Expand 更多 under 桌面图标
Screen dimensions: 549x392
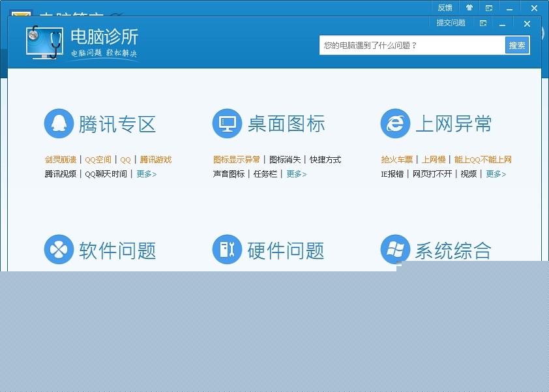point(297,173)
